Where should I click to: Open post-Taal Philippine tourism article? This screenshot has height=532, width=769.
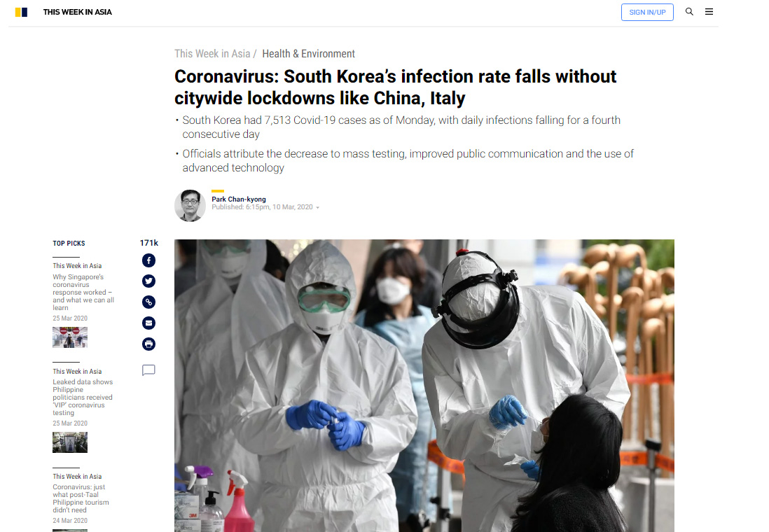81,498
